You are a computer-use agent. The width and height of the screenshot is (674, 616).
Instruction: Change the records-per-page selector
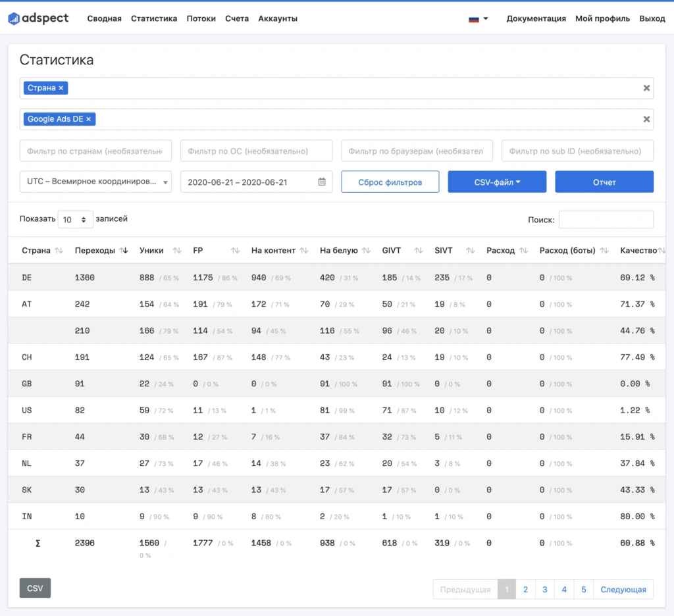tap(75, 220)
